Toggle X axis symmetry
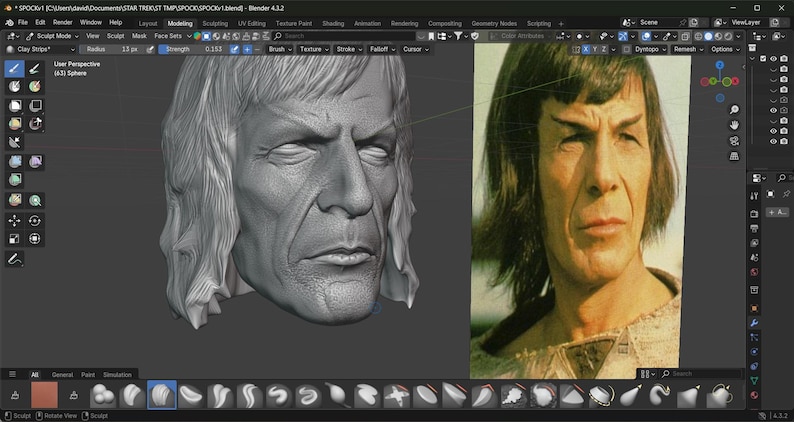The image size is (794, 422). coord(586,49)
